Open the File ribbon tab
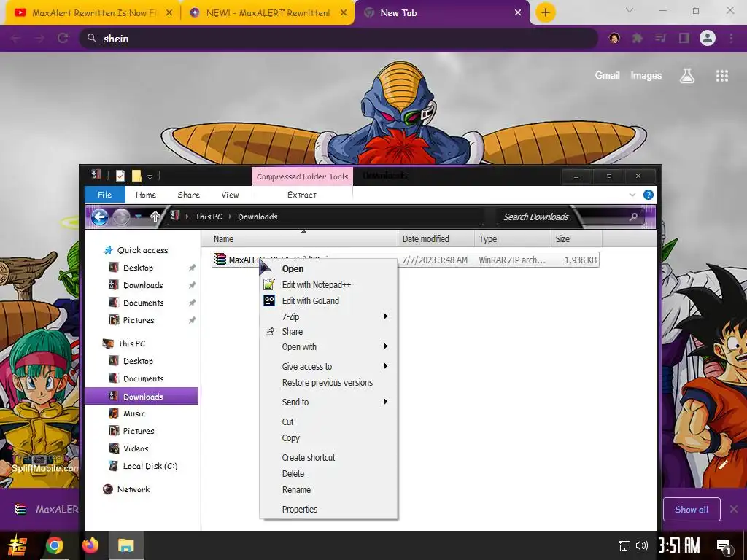The width and height of the screenshot is (747, 560). 105,195
